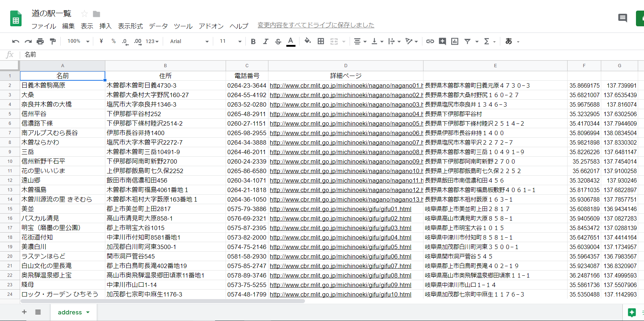Apply percent format to cell
The width and height of the screenshot is (644, 321).
114,41
